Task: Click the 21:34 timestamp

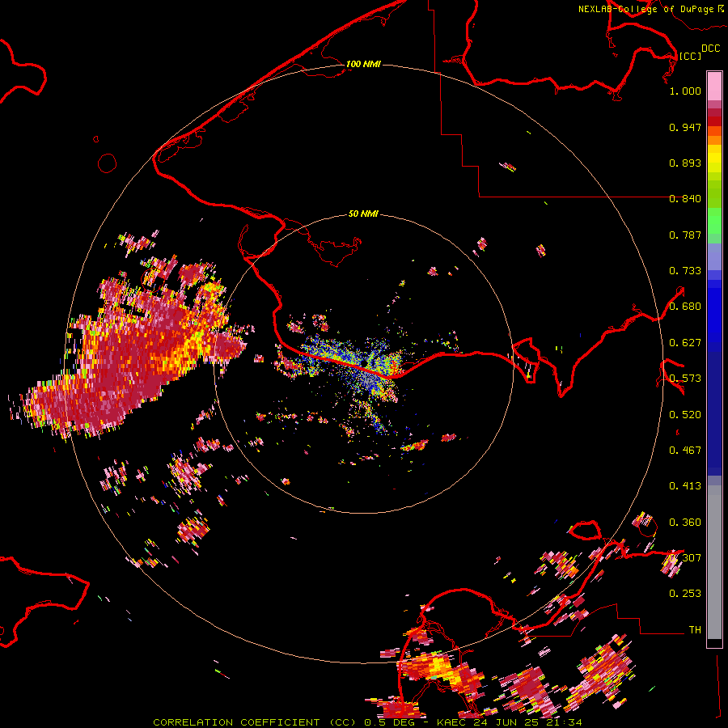Action: [x=564, y=722]
